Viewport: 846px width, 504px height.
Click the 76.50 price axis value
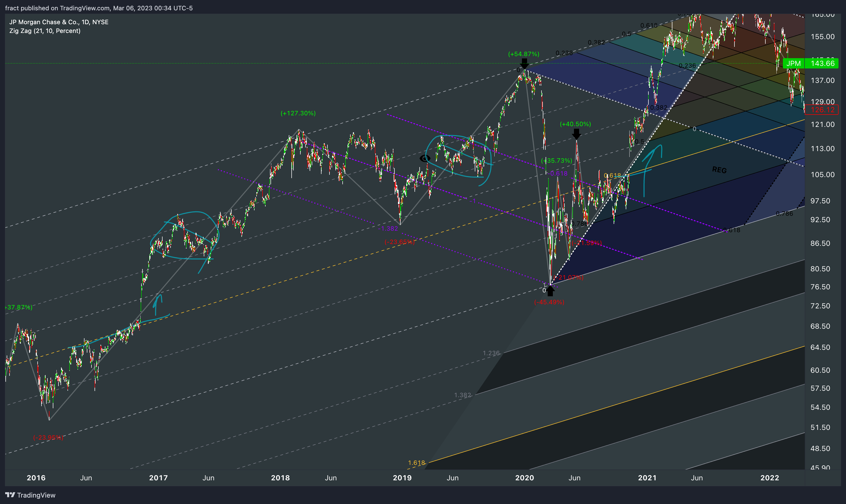click(820, 287)
